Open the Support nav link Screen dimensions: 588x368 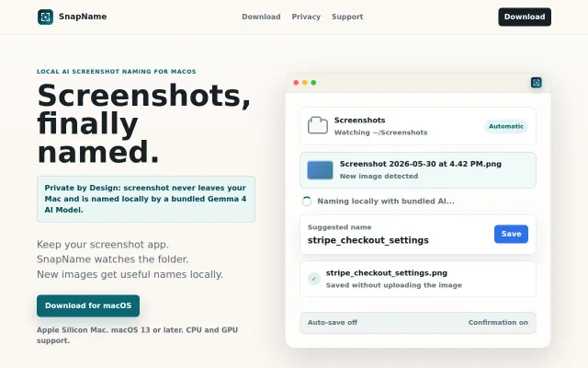tap(347, 17)
